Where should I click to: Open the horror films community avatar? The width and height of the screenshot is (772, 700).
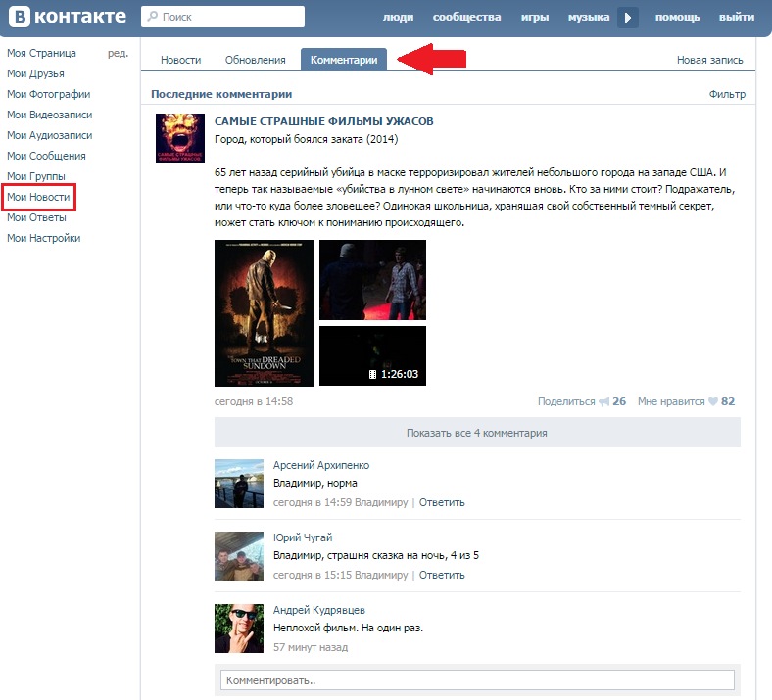click(180, 138)
